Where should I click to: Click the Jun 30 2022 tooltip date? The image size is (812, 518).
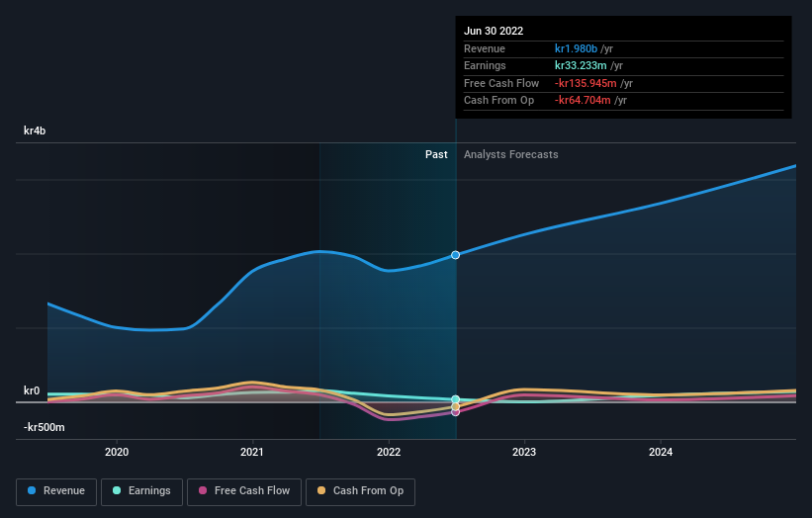coord(494,31)
